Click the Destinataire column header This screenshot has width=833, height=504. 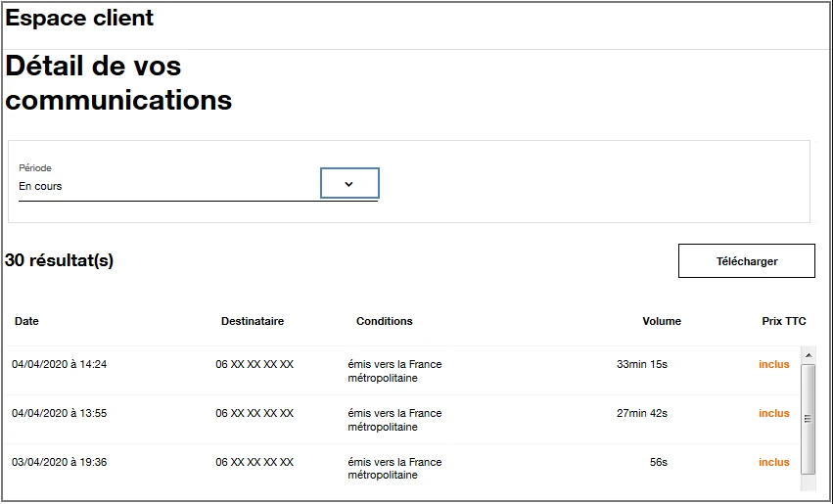253,321
